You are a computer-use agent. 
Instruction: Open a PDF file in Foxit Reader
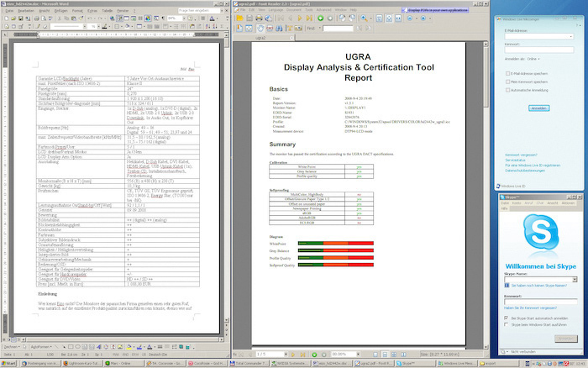click(239, 18)
